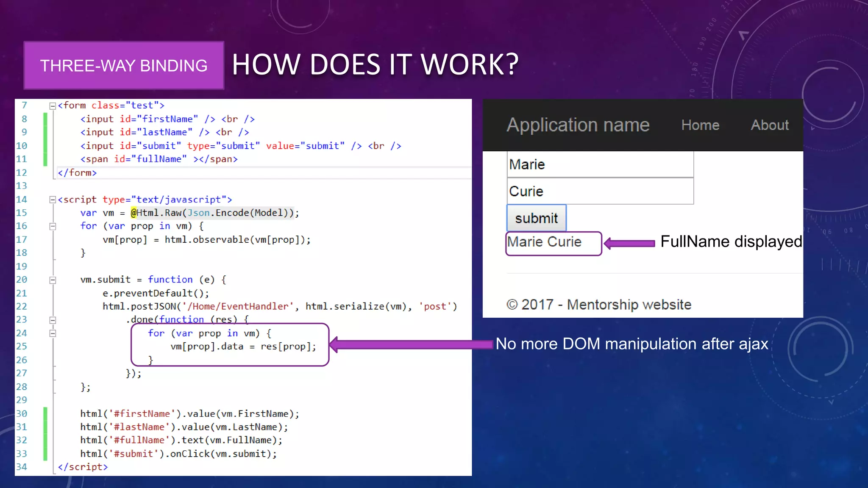Click the html.serialize(vm) call
This screenshot has height=488, width=868.
tap(356, 307)
